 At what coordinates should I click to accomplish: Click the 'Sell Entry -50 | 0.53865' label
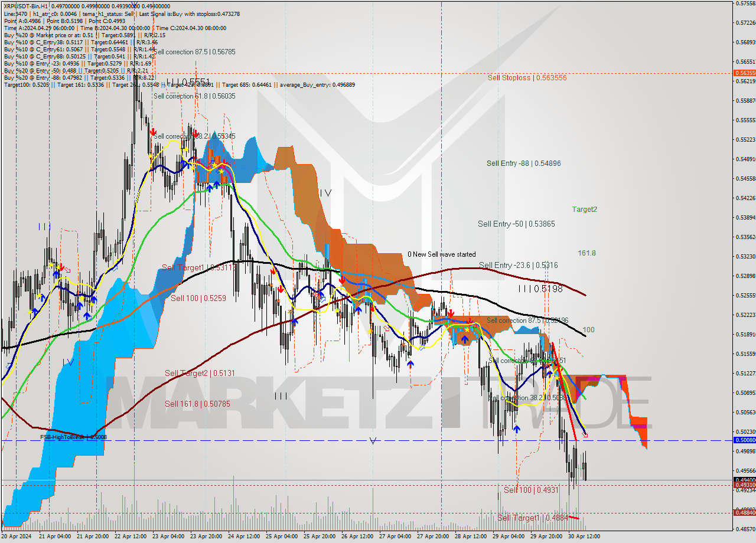tap(516, 224)
